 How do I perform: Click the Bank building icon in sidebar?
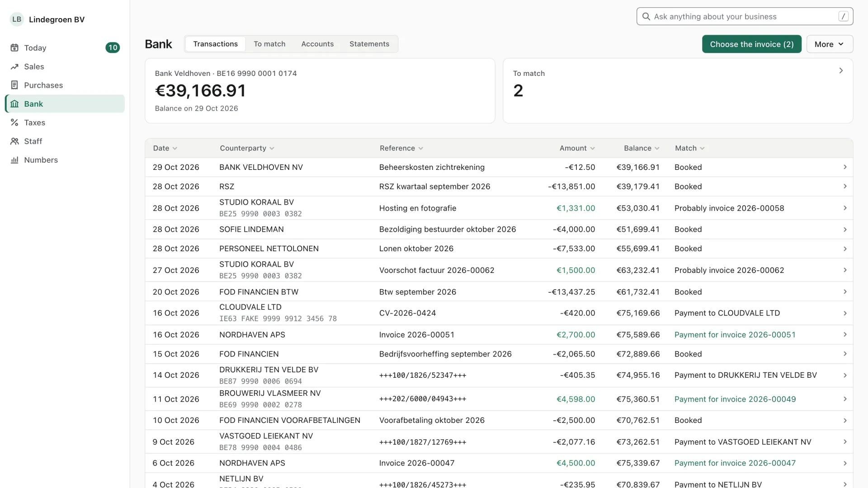tap(14, 104)
